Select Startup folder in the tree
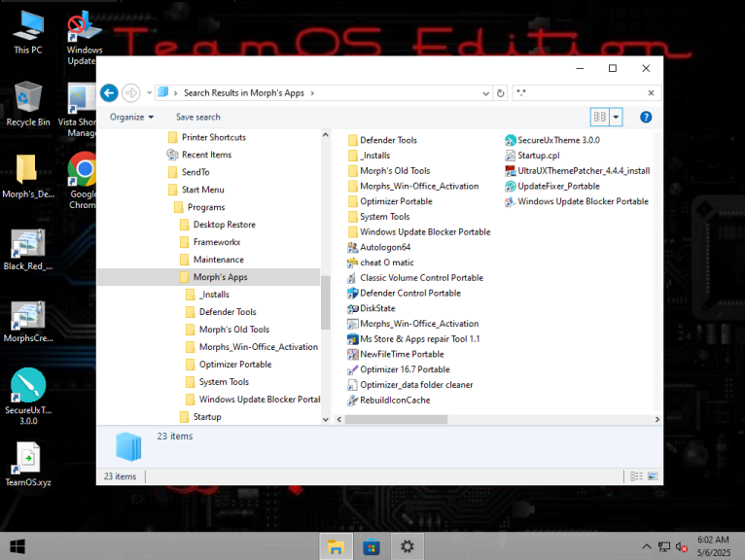 coord(208,416)
